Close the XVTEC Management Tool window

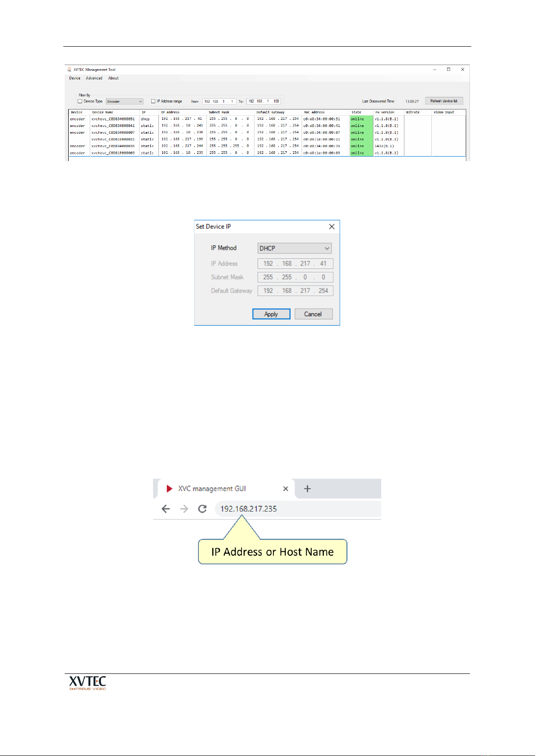[462, 70]
